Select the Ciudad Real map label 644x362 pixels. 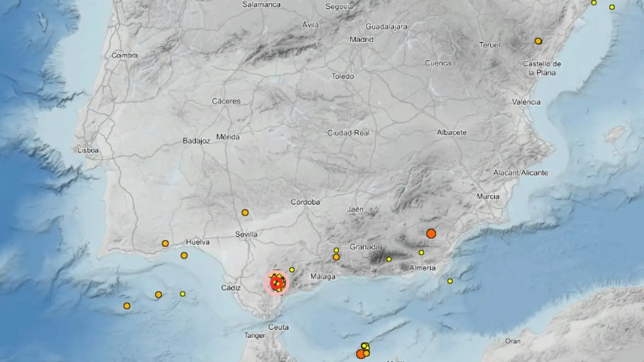point(348,133)
